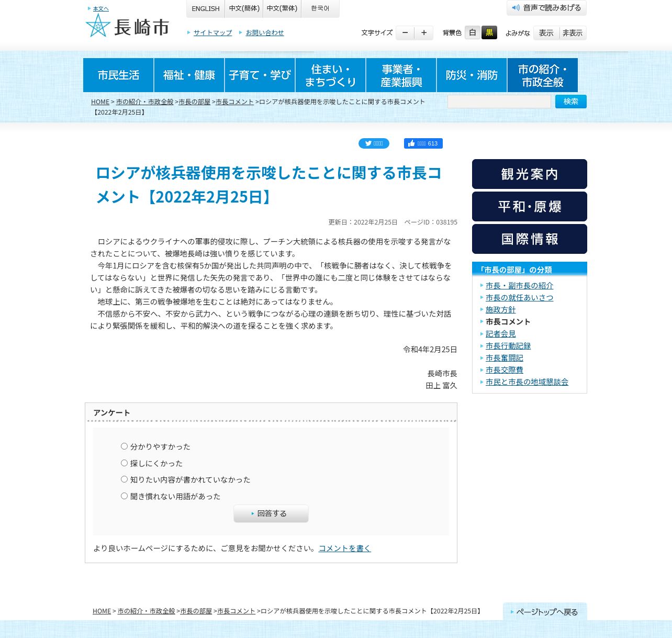
Task: Open 防災・消防 navigation menu
Action: point(472,75)
